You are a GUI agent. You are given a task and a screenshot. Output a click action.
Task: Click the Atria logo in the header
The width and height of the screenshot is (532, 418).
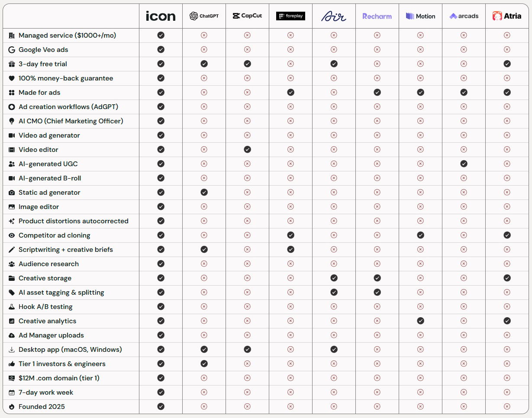coord(507,16)
